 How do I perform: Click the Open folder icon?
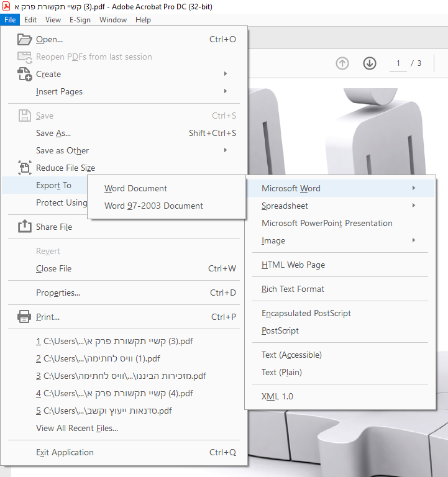coord(24,40)
